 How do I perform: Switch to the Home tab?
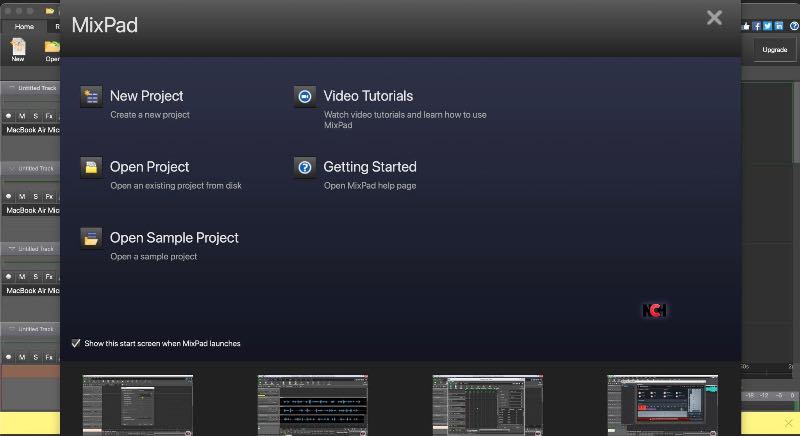click(24, 26)
